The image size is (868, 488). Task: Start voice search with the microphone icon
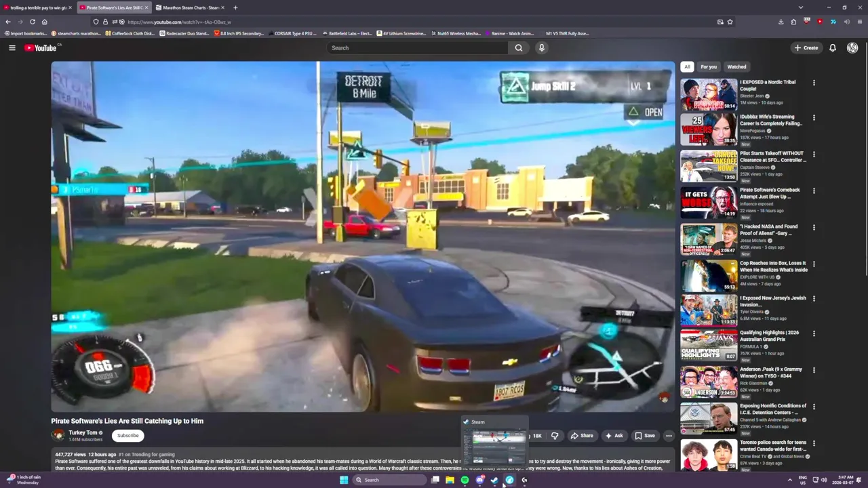tap(541, 47)
